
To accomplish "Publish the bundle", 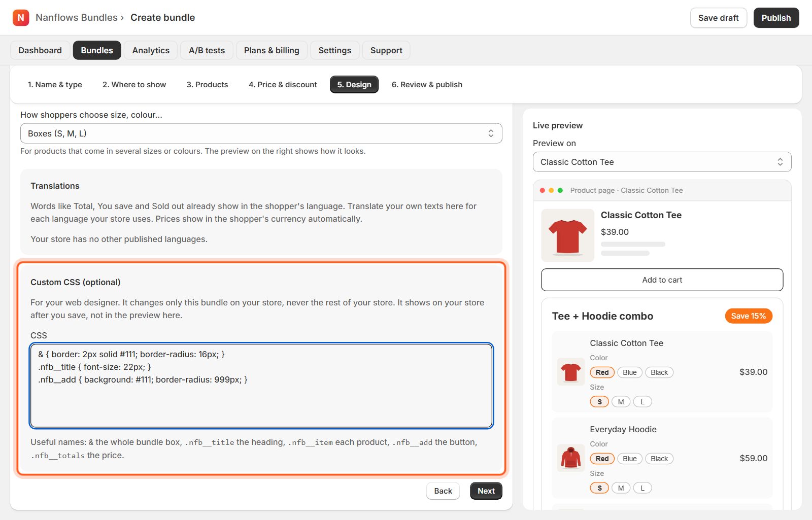I will [776, 18].
